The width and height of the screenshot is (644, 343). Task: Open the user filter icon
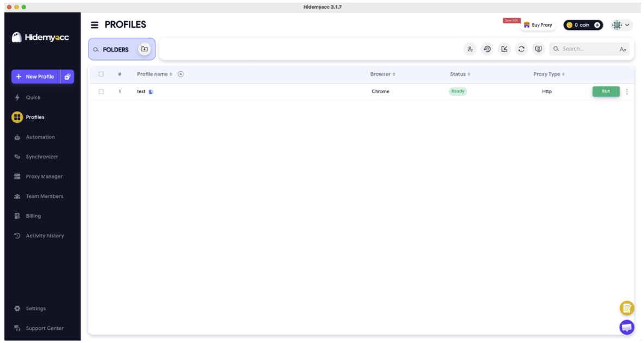pyautogui.click(x=470, y=49)
